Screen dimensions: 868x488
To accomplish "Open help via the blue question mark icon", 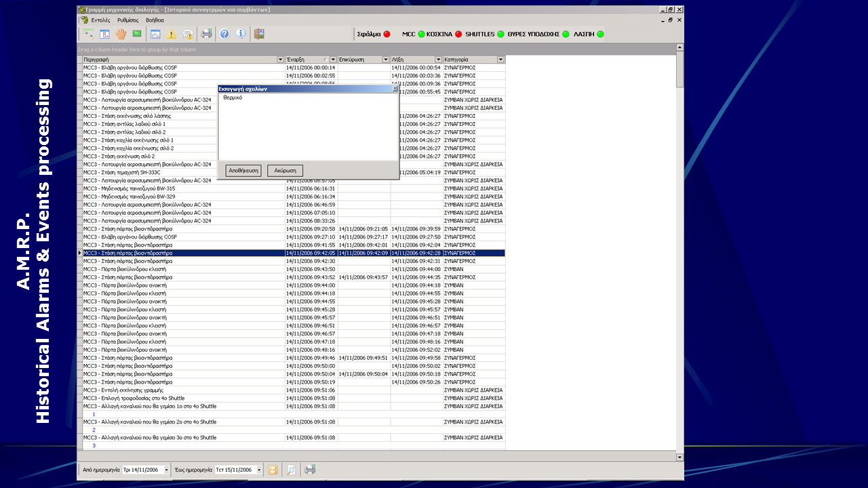I will pos(224,34).
